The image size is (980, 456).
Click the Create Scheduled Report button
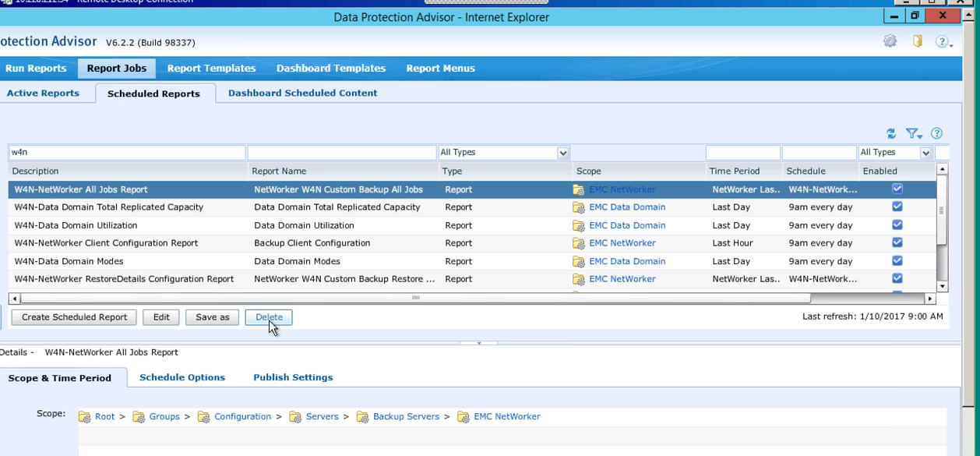click(x=74, y=317)
